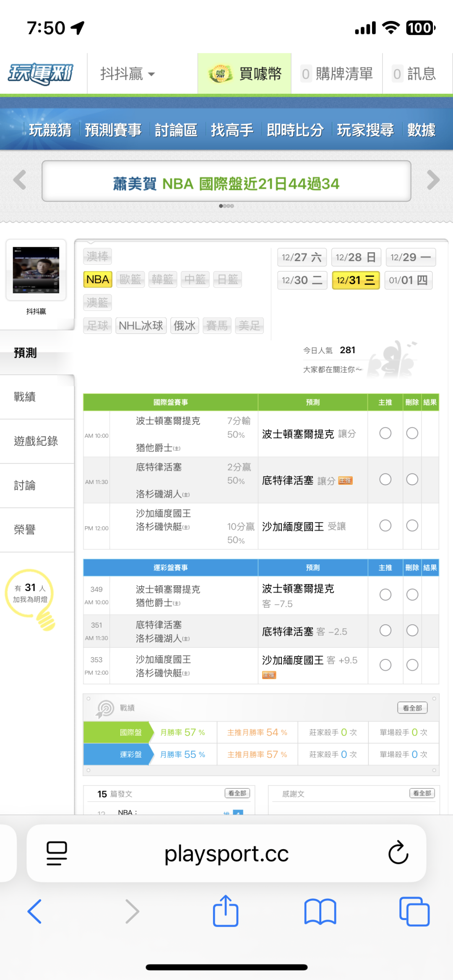Open 戰績 sidebar tab
The width and height of the screenshot is (453, 980).
(x=37, y=397)
